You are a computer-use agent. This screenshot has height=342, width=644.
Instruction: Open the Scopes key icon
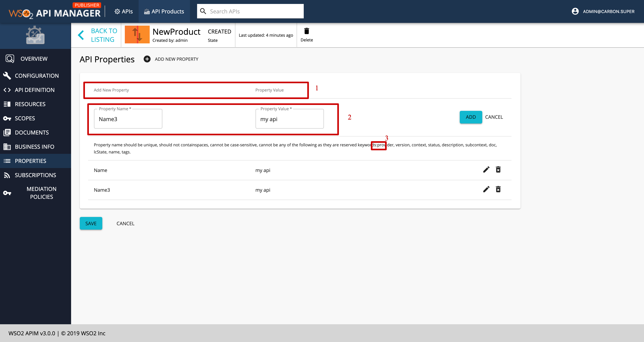7,118
